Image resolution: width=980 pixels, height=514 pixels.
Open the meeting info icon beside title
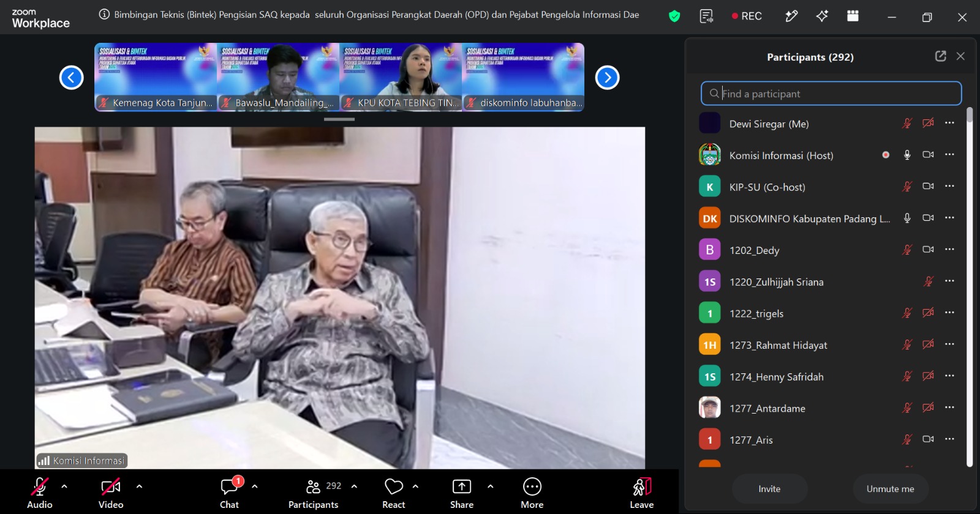[x=104, y=15]
